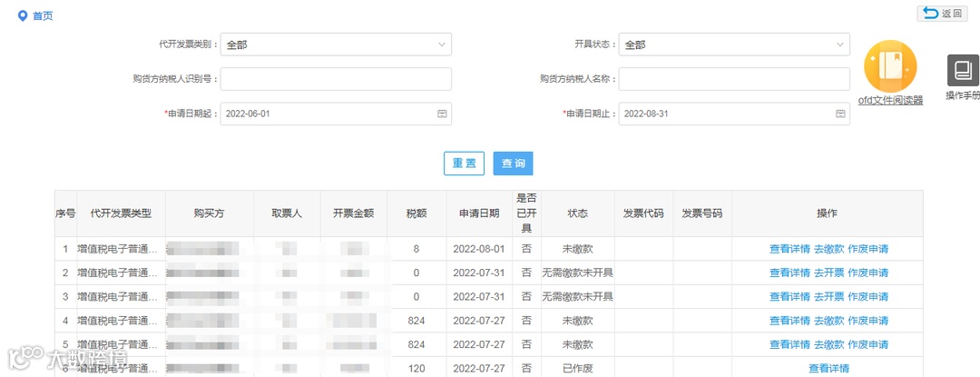The height and width of the screenshot is (377, 980).
Task: Click 作废申请 in row 3
Action: tap(868, 296)
